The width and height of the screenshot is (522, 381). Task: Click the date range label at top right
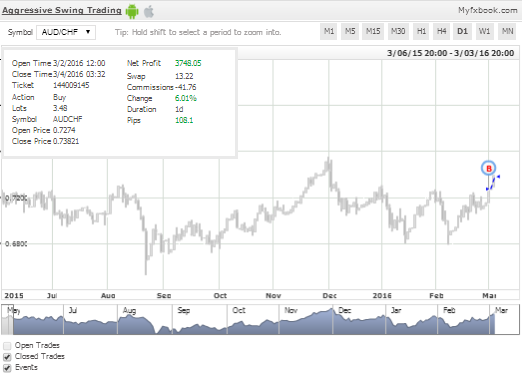[x=450, y=53]
